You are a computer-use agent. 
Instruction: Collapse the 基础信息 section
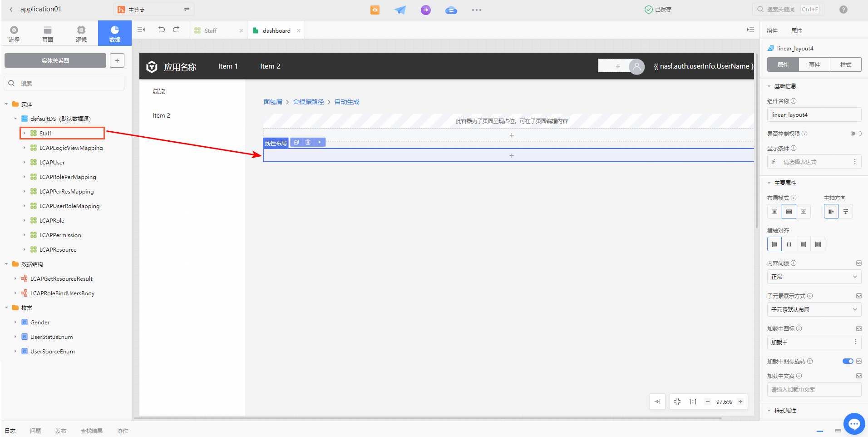pos(769,86)
